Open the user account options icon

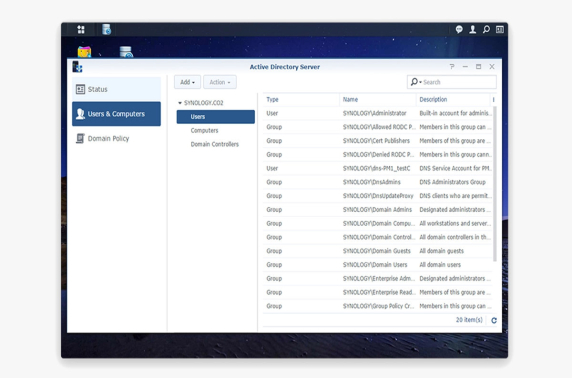472,29
